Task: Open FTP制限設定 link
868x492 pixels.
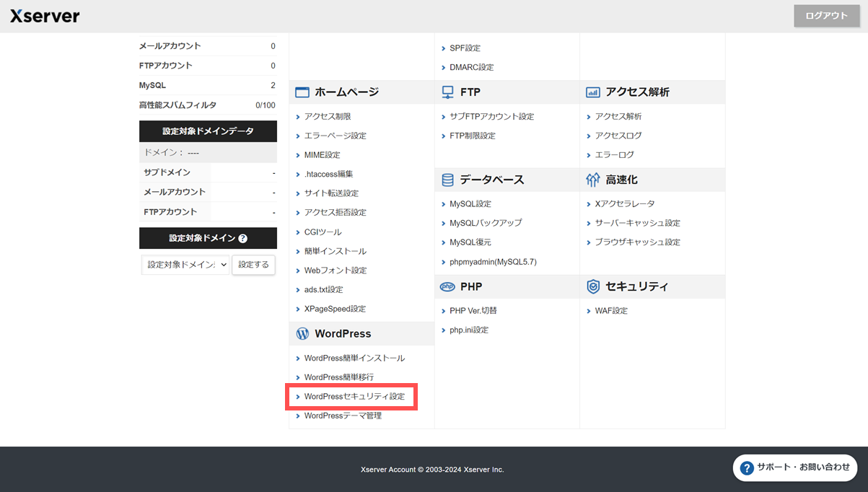Action: [x=473, y=136]
